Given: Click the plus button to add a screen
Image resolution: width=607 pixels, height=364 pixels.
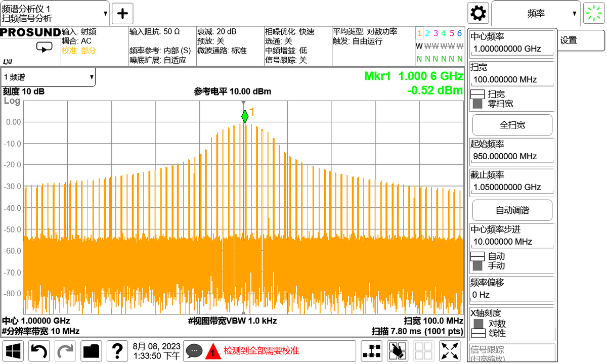Looking at the screenshot, I should point(122,14).
